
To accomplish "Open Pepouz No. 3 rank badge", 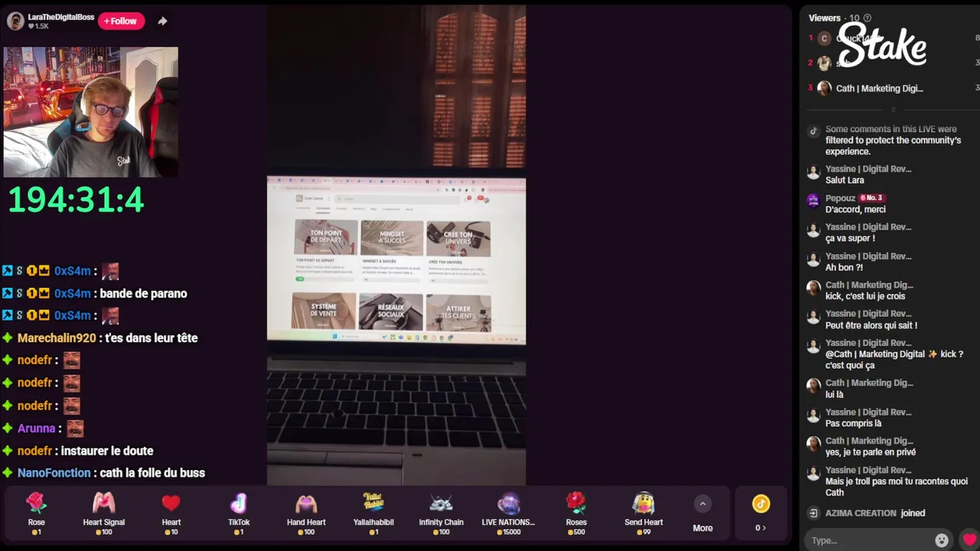I will click(x=871, y=198).
